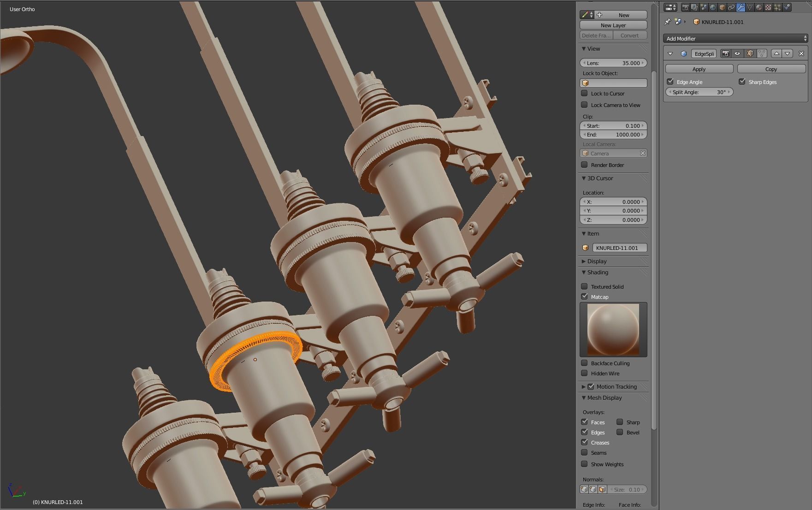
Task: Disable the Matcap checkbox
Action: pos(584,297)
